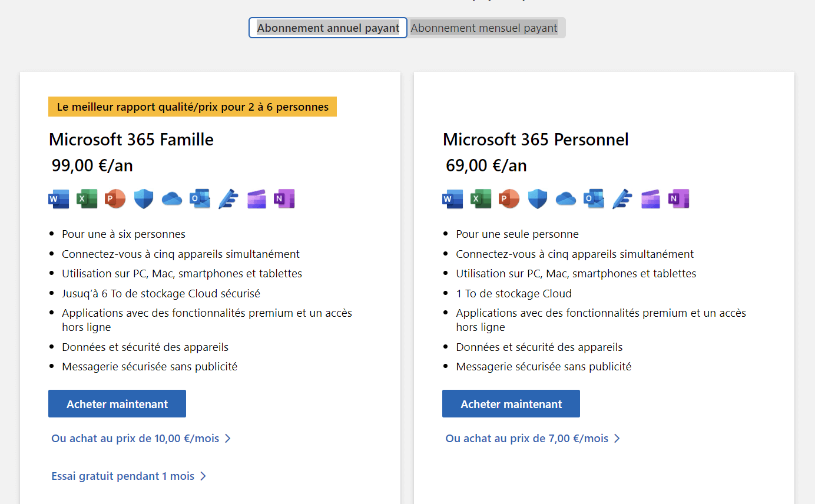The image size is (815, 504).
Task: Click the Word icon in the Famille plan
Action: tap(58, 199)
